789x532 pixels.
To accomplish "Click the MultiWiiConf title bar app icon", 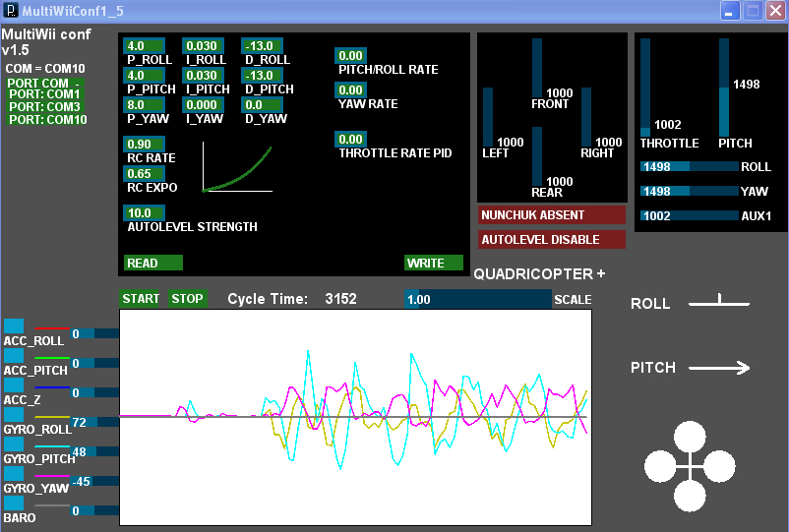I will pyautogui.click(x=11, y=10).
